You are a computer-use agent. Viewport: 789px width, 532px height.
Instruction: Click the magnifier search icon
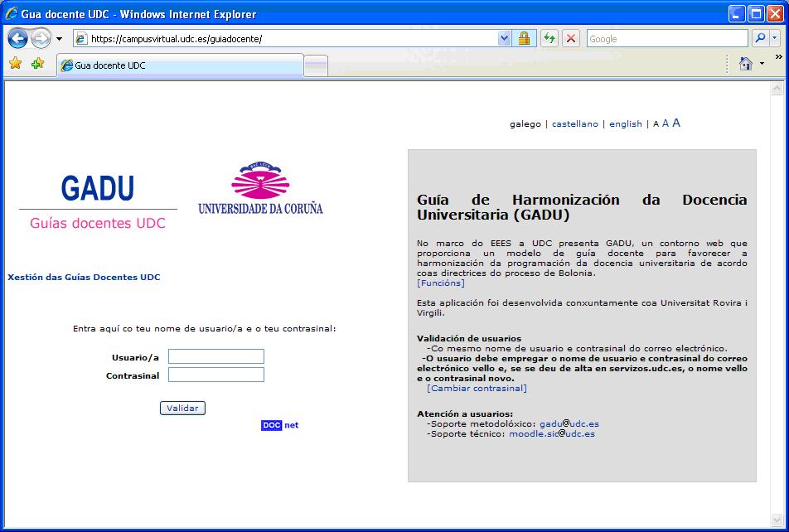click(x=760, y=38)
